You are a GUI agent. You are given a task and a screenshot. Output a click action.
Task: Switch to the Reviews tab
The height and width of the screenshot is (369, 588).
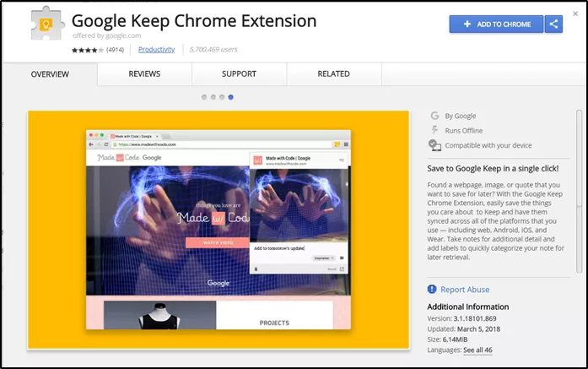144,74
